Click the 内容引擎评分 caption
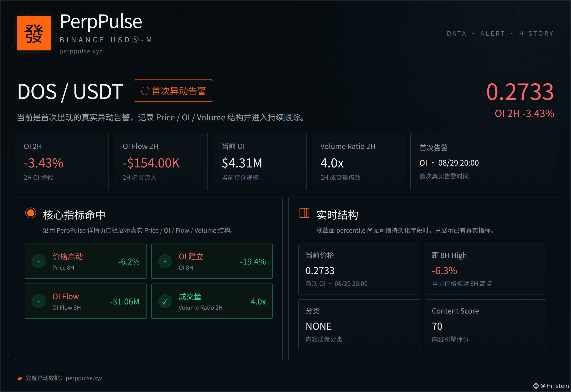Screen dimensions: 571x392 point(450,339)
